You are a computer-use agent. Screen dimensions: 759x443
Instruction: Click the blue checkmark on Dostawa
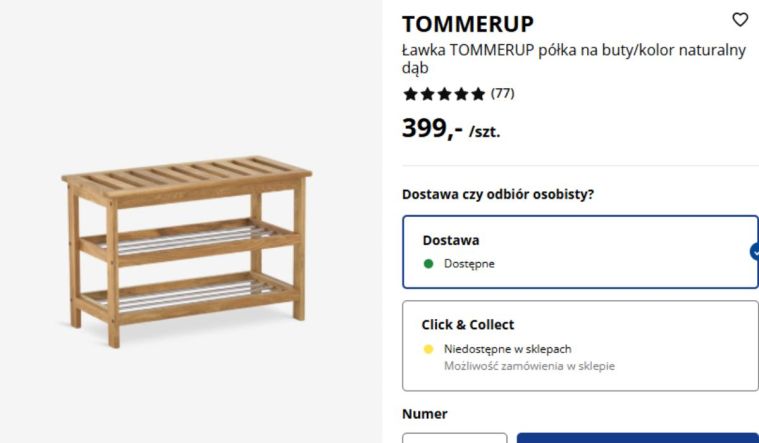coord(755,252)
